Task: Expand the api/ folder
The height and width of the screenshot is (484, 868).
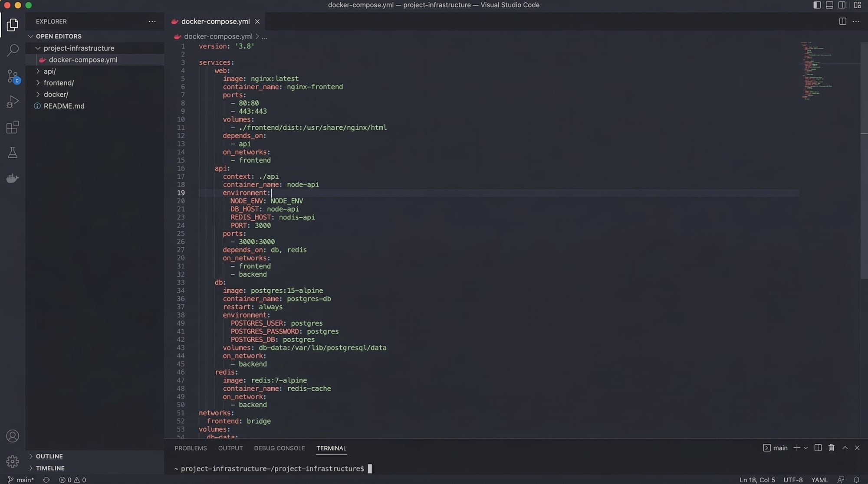Action: [x=49, y=71]
